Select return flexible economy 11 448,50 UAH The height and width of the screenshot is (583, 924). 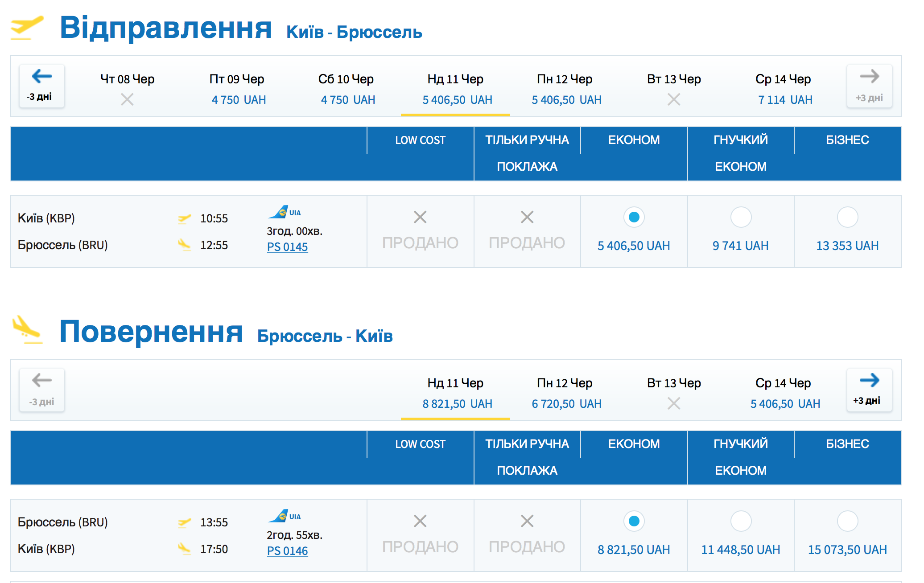[741, 521]
